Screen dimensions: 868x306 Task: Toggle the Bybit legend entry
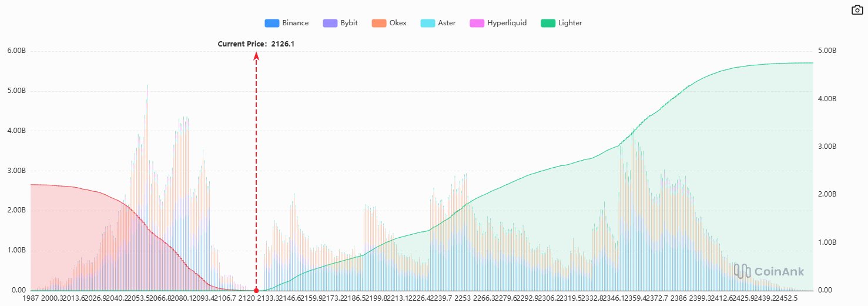tap(341, 23)
